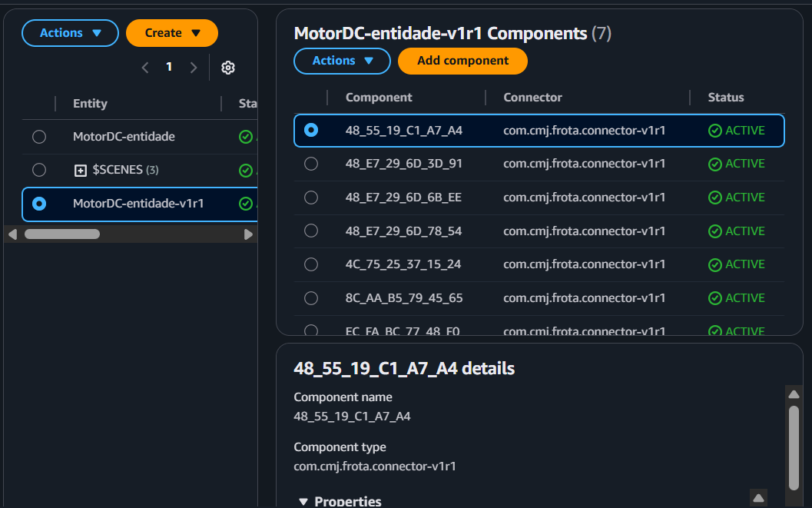The height and width of the screenshot is (508, 812).
Task: Collapse the Properties section
Action: [x=304, y=501]
